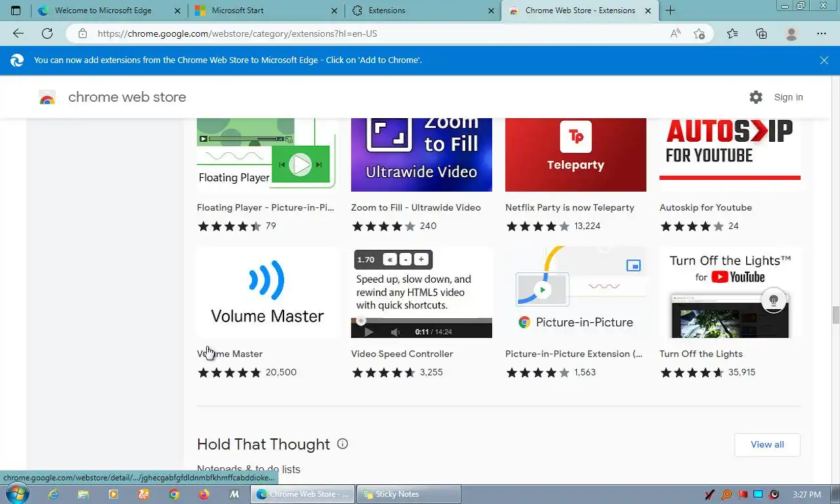This screenshot has width=840, height=504.
Task: Launch Internet Explorer from taskbar
Action: point(53,494)
